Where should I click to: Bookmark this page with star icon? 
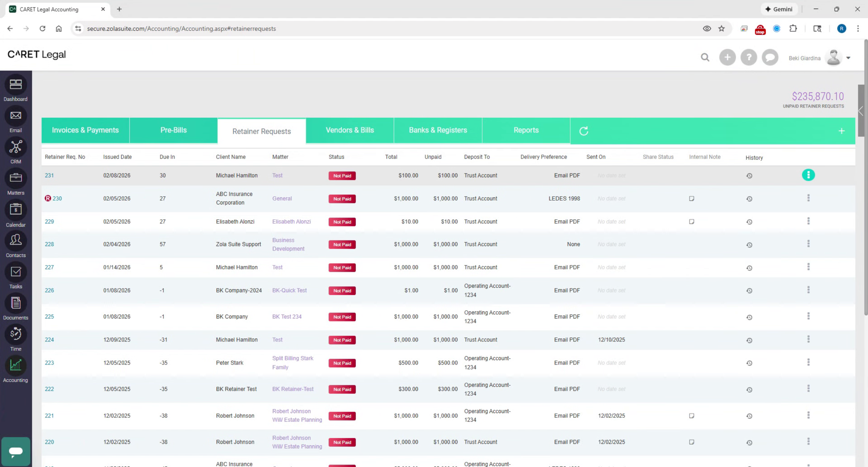point(722,29)
